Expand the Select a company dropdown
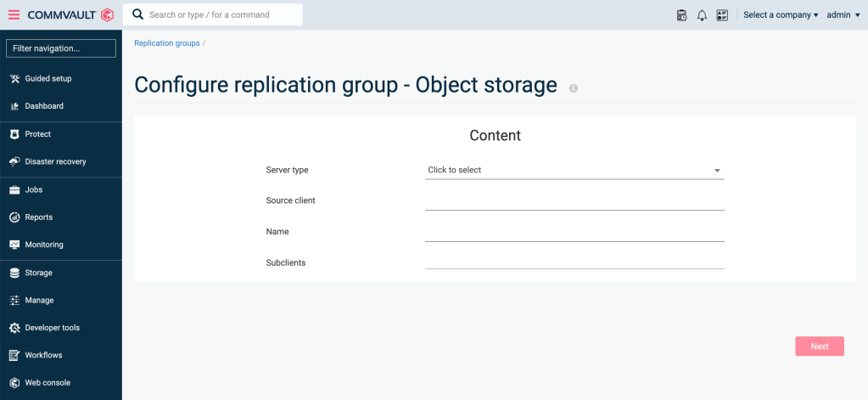This screenshot has width=868, height=400. click(x=781, y=15)
